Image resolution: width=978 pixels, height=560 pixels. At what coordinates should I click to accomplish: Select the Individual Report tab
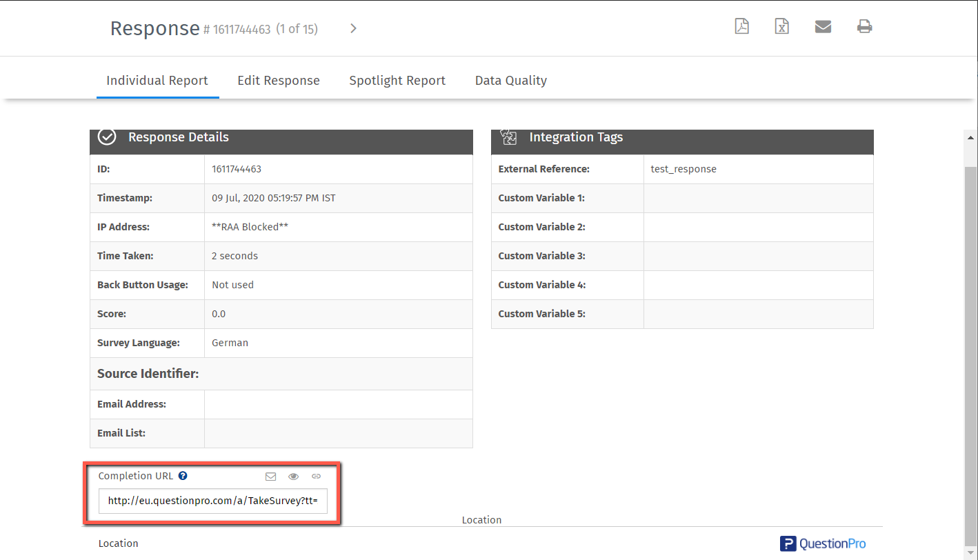[157, 81]
